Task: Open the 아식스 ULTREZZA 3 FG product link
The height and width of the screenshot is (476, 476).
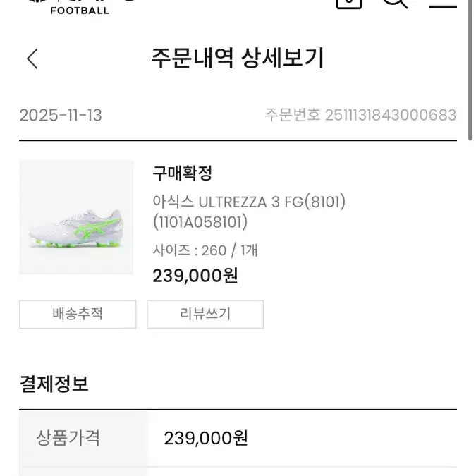Action: [x=249, y=202]
